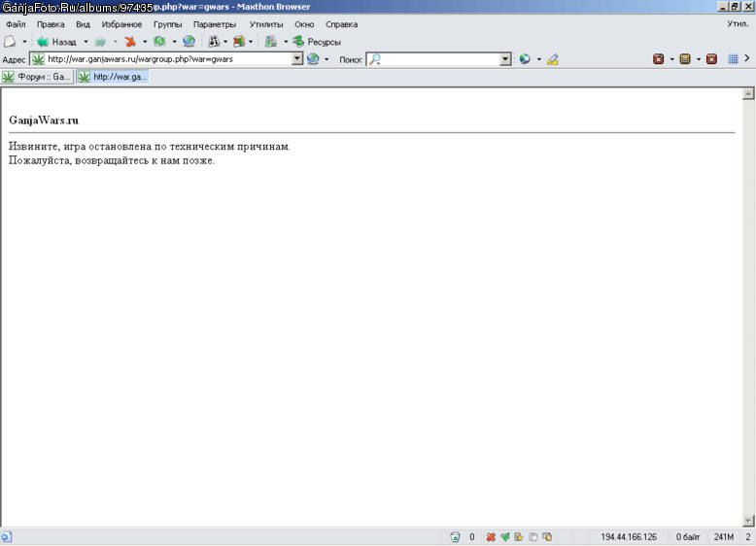This screenshot has width=756, height=546.
Task: Click inside the Поиск search field
Action: (434, 59)
